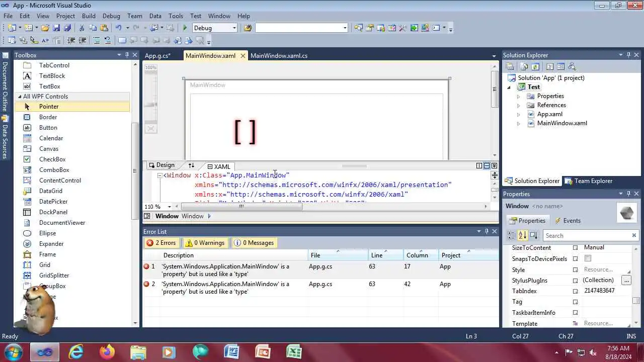Click the Copy toolbar icon
This screenshot has height=362, width=644.
tap(93, 28)
